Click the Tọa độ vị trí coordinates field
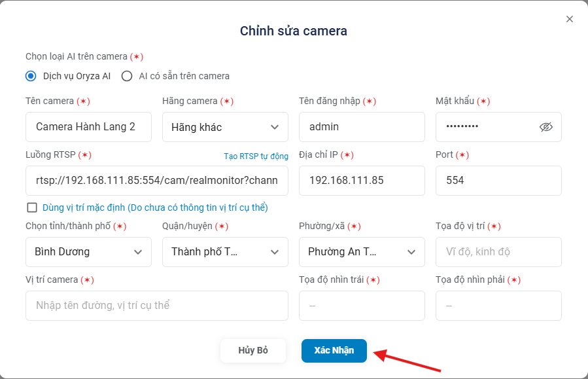This screenshot has width=588, height=379. tap(498, 252)
